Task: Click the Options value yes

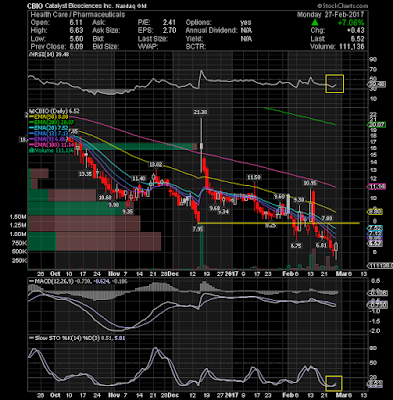Action: [246, 23]
